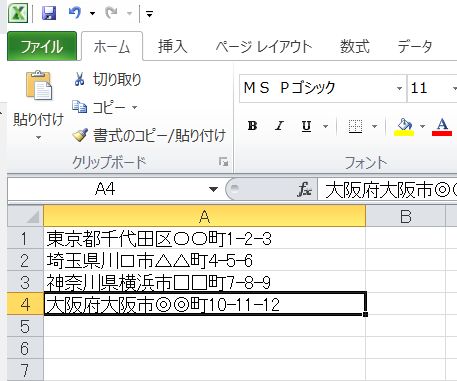
Task: Select row 4 header
Action: click(x=25, y=304)
